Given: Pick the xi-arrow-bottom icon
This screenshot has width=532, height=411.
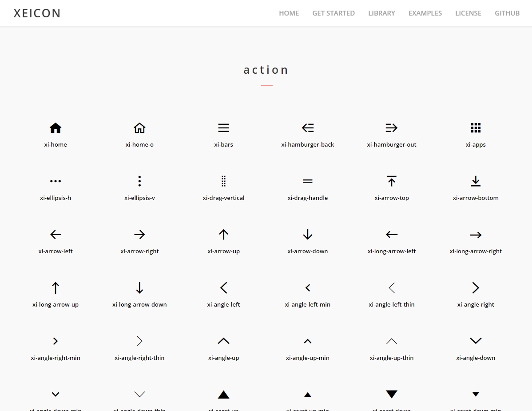Looking at the screenshot, I should point(476,181).
